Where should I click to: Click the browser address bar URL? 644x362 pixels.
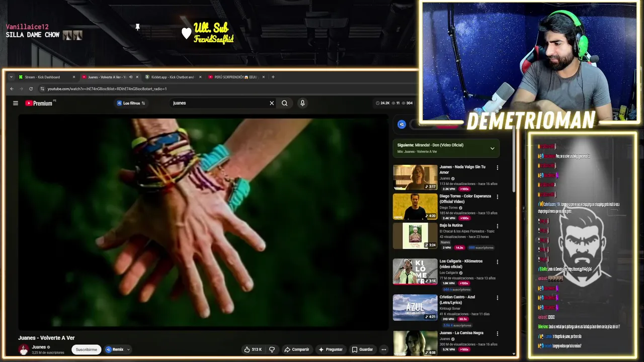tap(107, 89)
